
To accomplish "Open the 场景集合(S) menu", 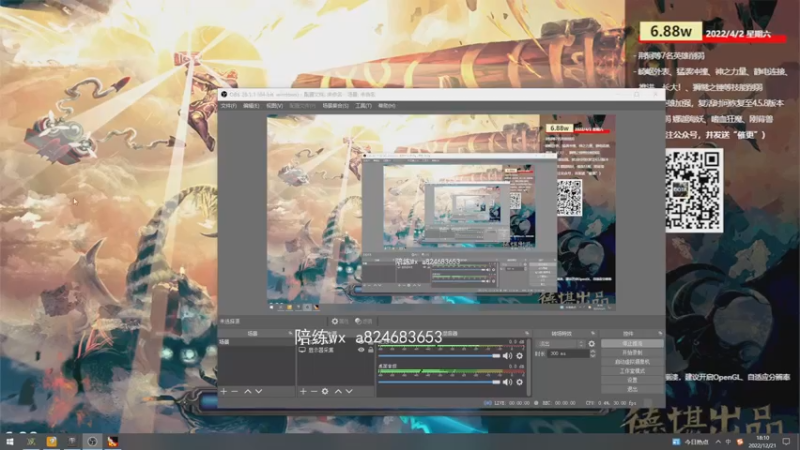I will (335, 106).
